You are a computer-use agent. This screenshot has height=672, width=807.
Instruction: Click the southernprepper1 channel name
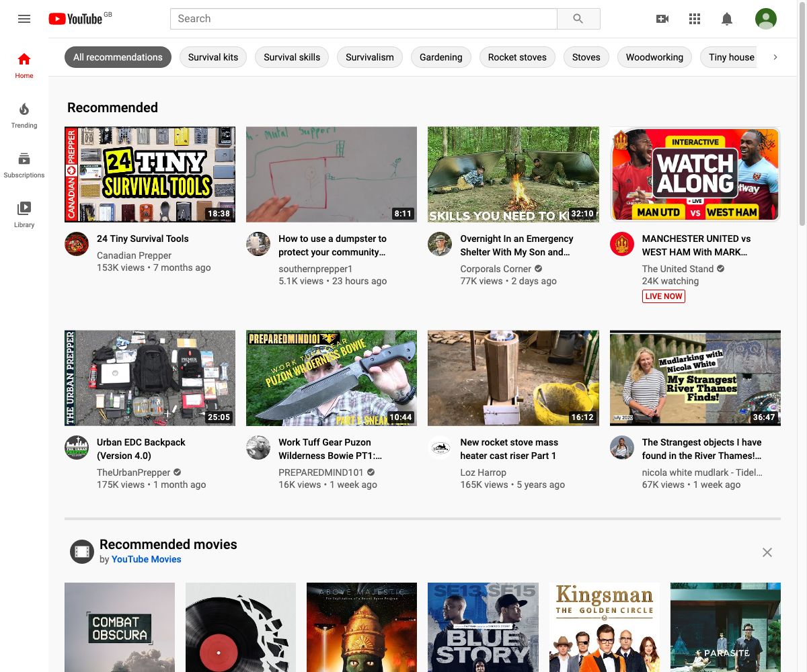(x=315, y=269)
